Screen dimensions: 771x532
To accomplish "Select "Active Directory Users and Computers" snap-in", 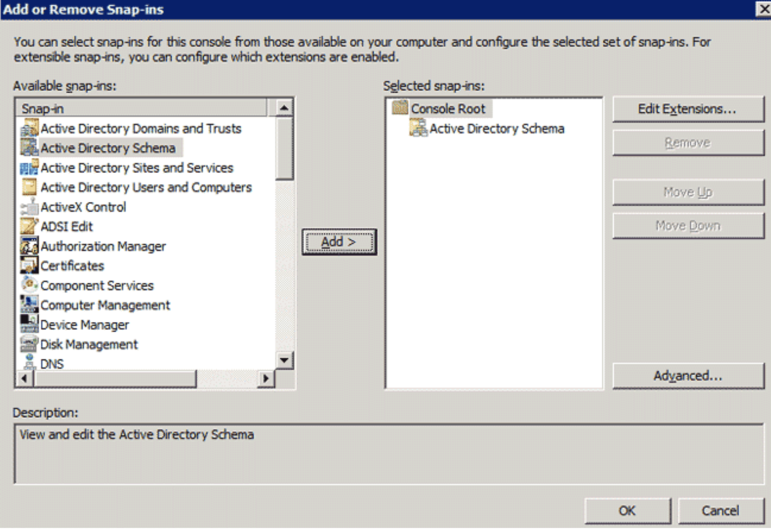I will click(x=146, y=187).
